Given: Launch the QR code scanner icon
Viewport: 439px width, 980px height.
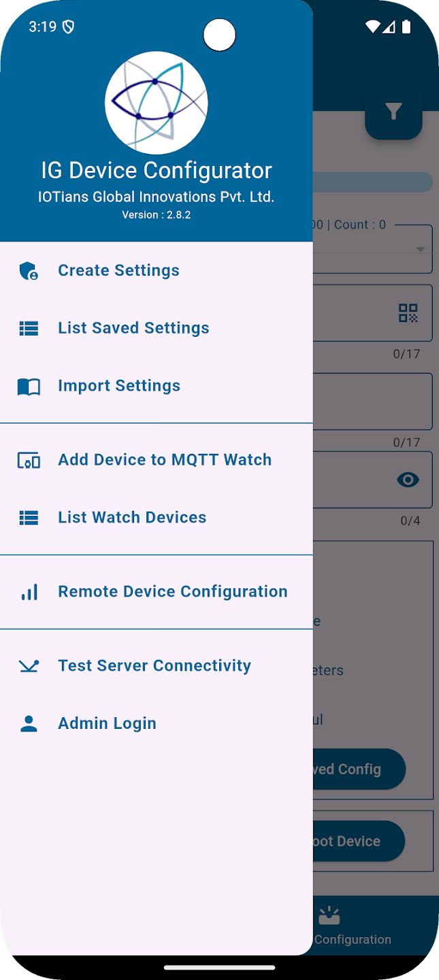Looking at the screenshot, I should pos(407,313).
